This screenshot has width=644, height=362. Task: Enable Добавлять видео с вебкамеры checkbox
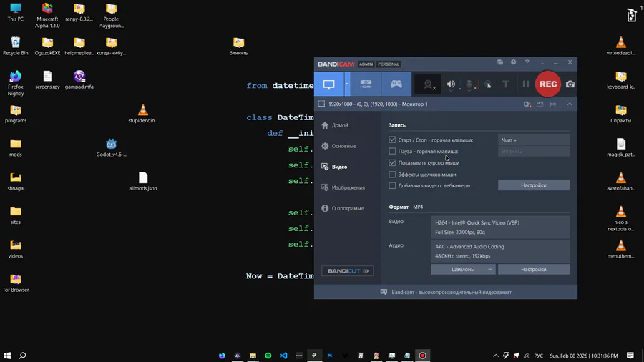click(392, 185)
